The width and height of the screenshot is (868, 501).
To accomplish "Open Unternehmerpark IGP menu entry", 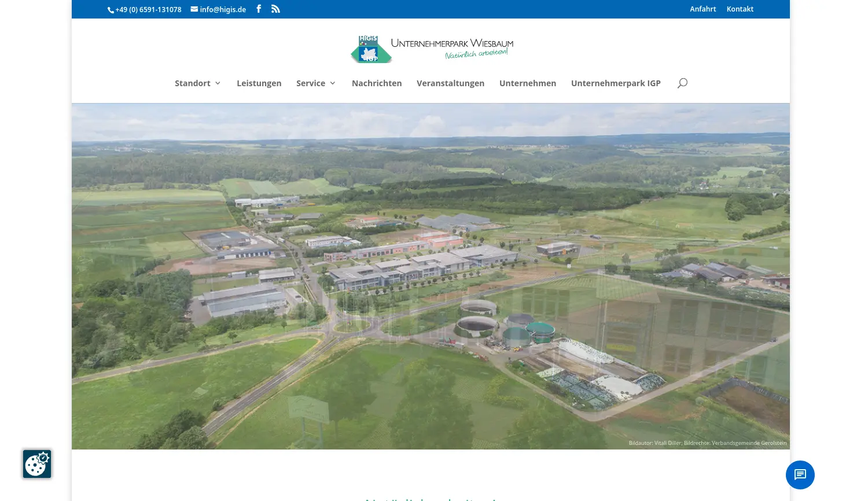I will tap(616, 83).
